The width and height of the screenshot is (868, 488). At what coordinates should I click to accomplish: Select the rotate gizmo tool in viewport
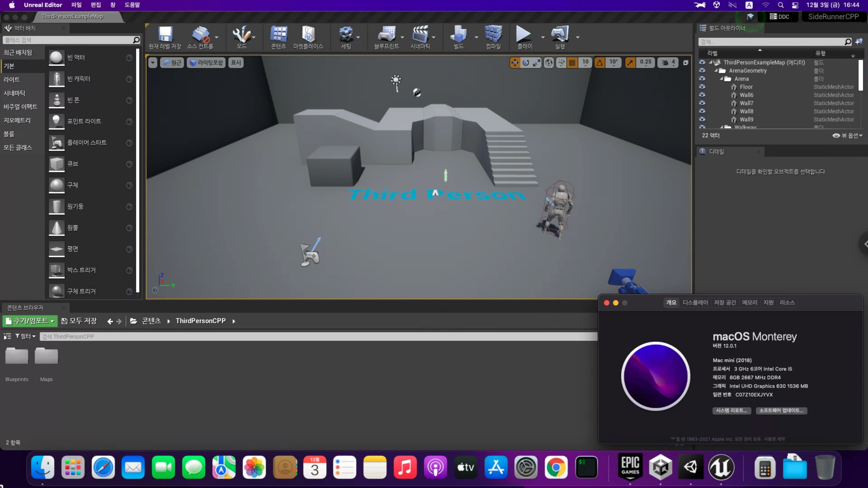pyautogui.click(x=526, y=62)
